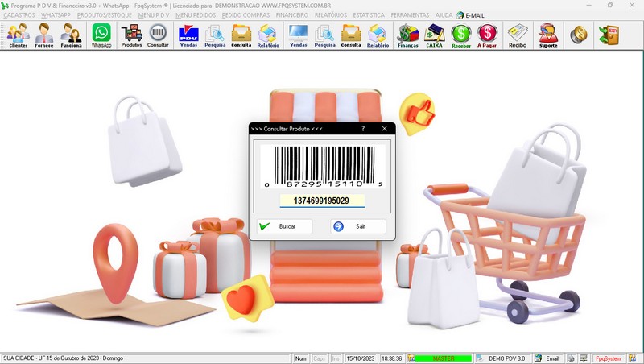Open the PEDIDO COMPRAS menu
Viewport: 644px width, 364px height.
coord(246,15)
